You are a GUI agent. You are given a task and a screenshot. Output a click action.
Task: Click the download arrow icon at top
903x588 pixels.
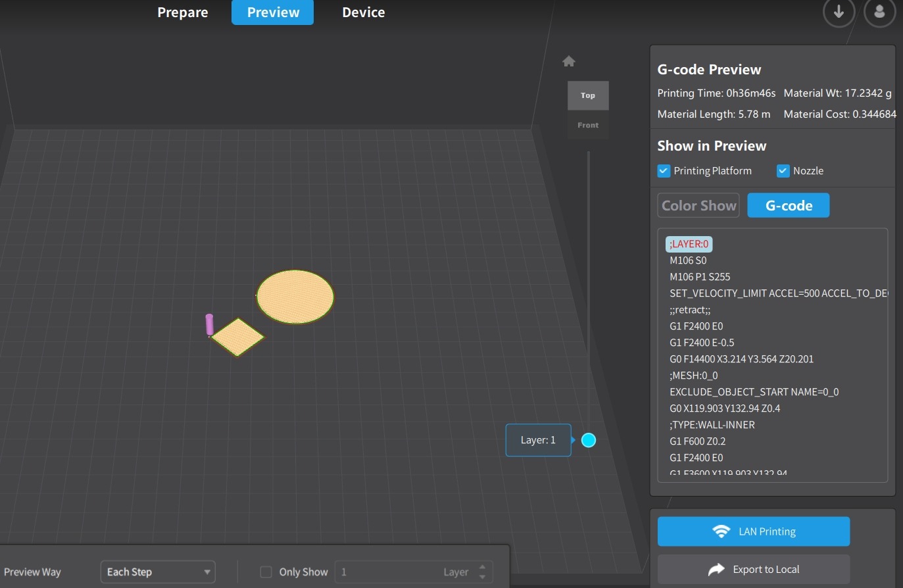[839, 12]
